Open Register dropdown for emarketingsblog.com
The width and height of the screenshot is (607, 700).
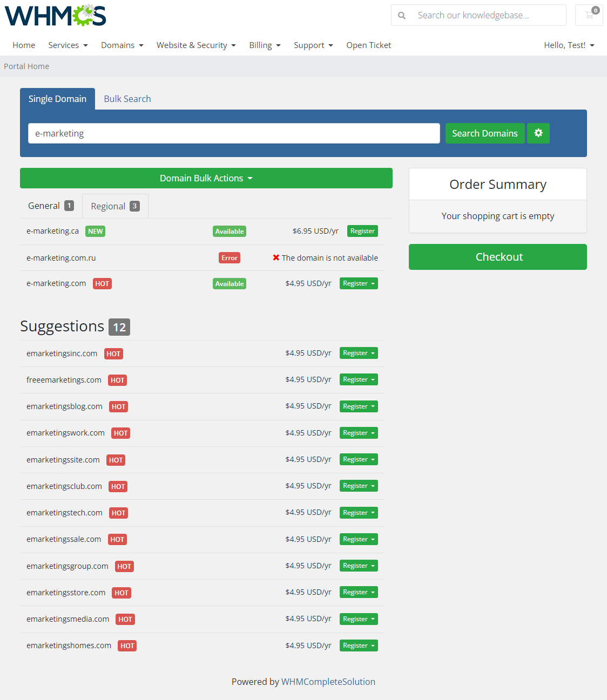coord(359,406)
